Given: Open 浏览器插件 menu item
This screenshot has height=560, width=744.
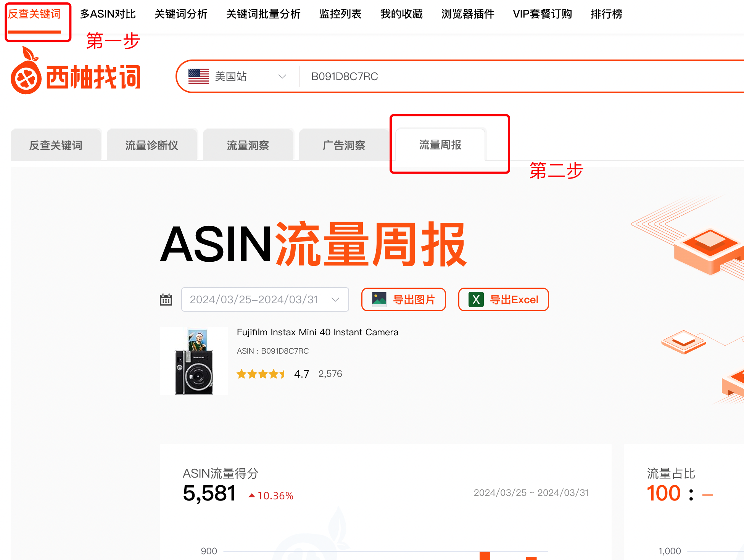Looking at the screenshot, I should tap(468, 14).
